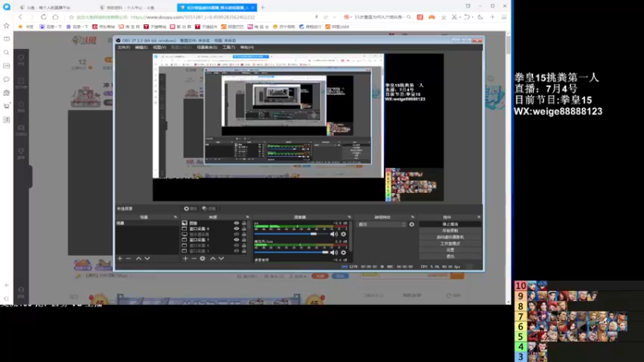The width and height of the screenshot is (644, 362).
Task: Open the 场景集合(S) menu in OBS
Action: [207, 47]
